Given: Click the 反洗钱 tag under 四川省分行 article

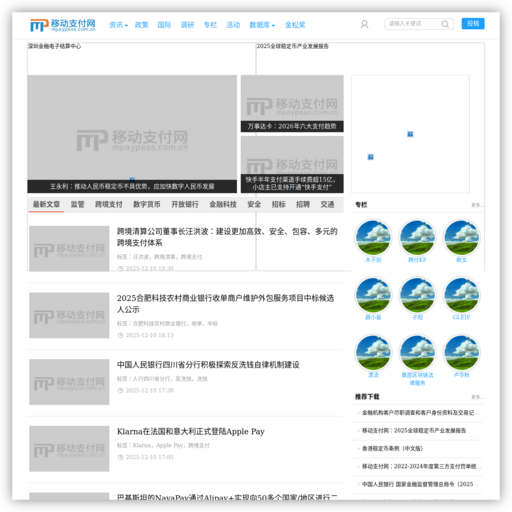Looking at the screenshot, I should coord(183,379).
